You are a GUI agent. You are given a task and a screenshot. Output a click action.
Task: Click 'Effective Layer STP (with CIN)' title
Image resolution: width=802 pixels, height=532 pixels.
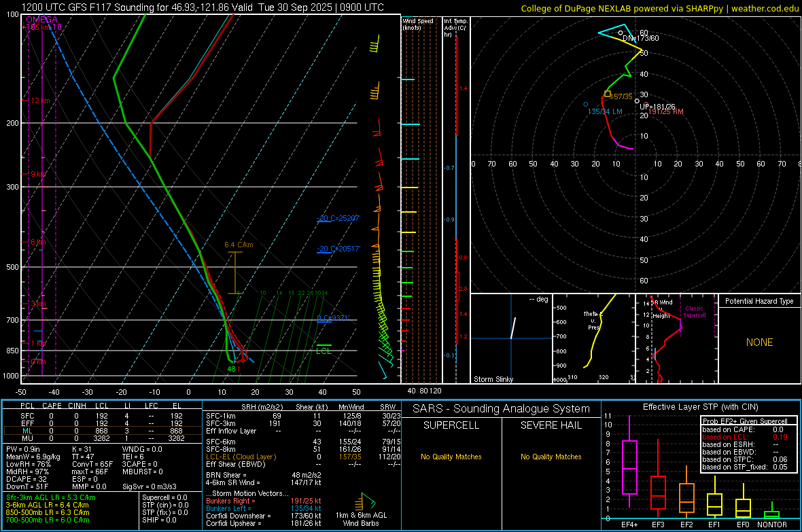(x=700, y=407)
